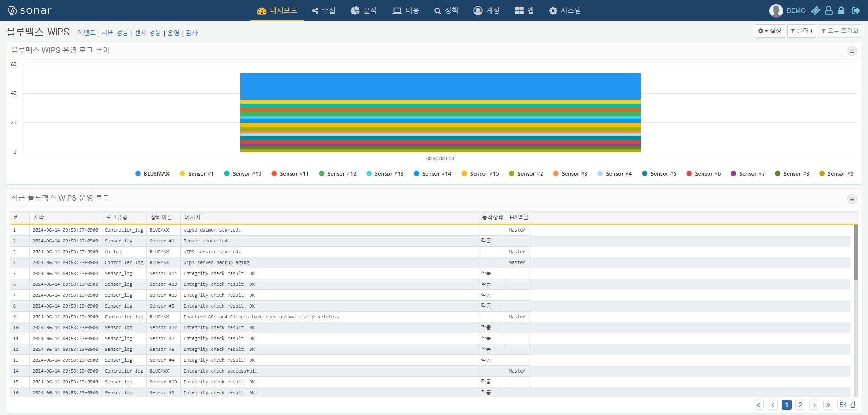Click the stacked bar at 00:50:00.000
Viewport: 868px width, 415px height.
tap(440, 112)
